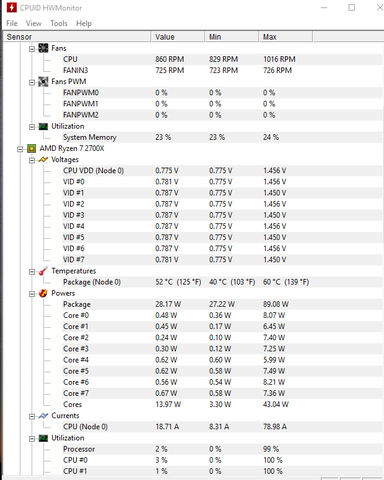Click the Fans PWM category icon
384x480 pixels.
pyautogui.click(x=43, y=82)
